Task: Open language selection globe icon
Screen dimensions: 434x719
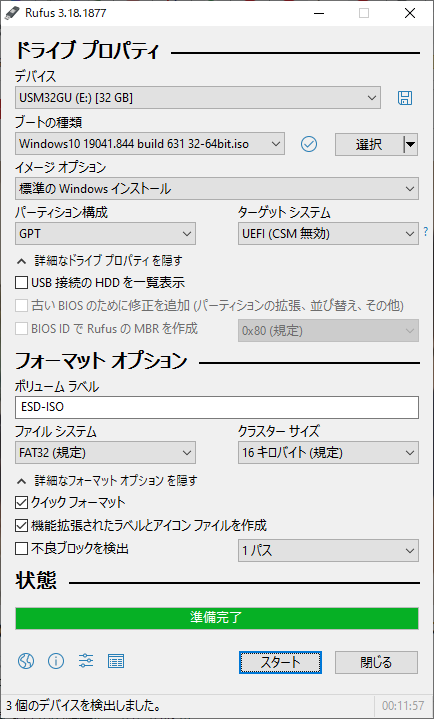Action: (x=26, y=661)
